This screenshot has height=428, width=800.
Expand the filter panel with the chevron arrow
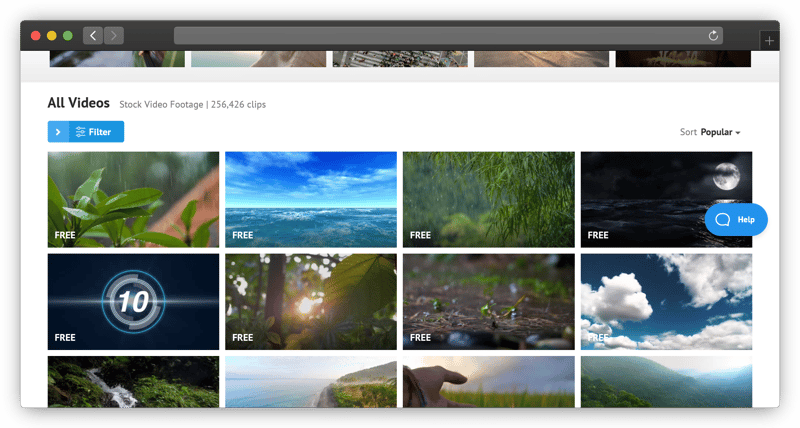[58, 132]
